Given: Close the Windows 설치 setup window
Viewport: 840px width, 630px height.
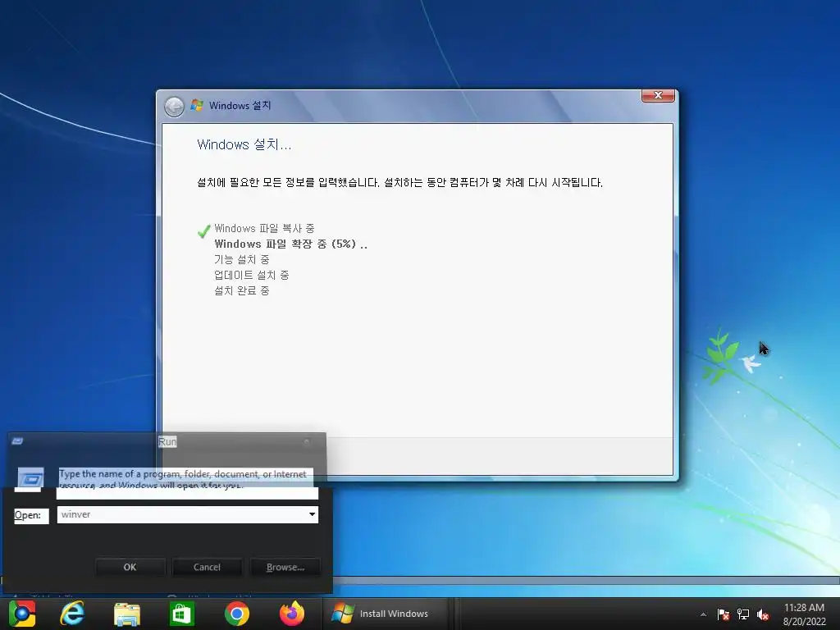Looking at the screenshot, I should pos(658,95).
